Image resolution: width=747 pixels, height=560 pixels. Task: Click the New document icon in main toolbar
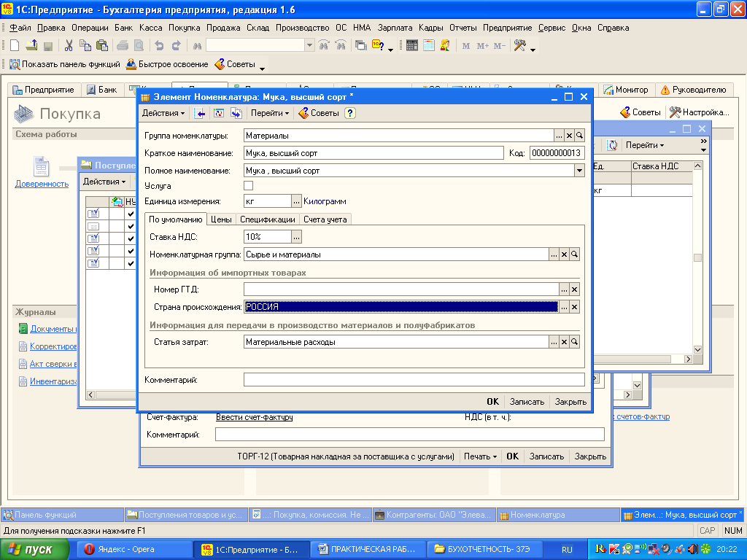tap(15, 46)
